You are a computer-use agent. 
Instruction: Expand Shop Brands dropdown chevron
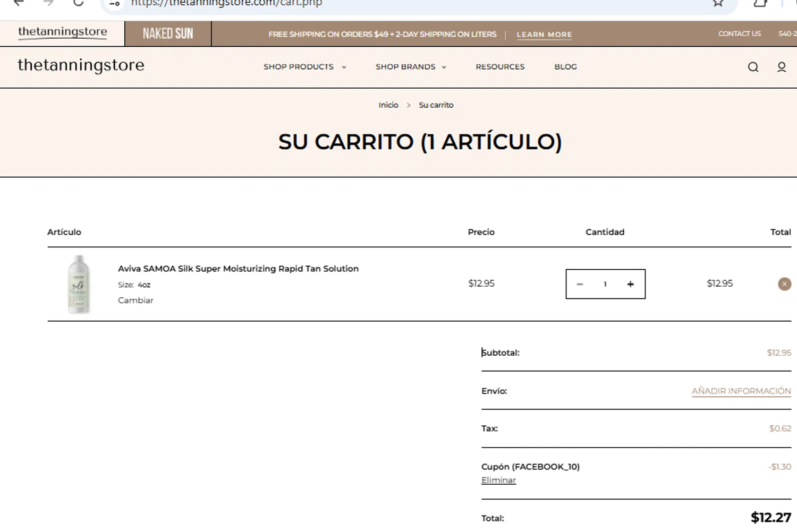(444, 67)
